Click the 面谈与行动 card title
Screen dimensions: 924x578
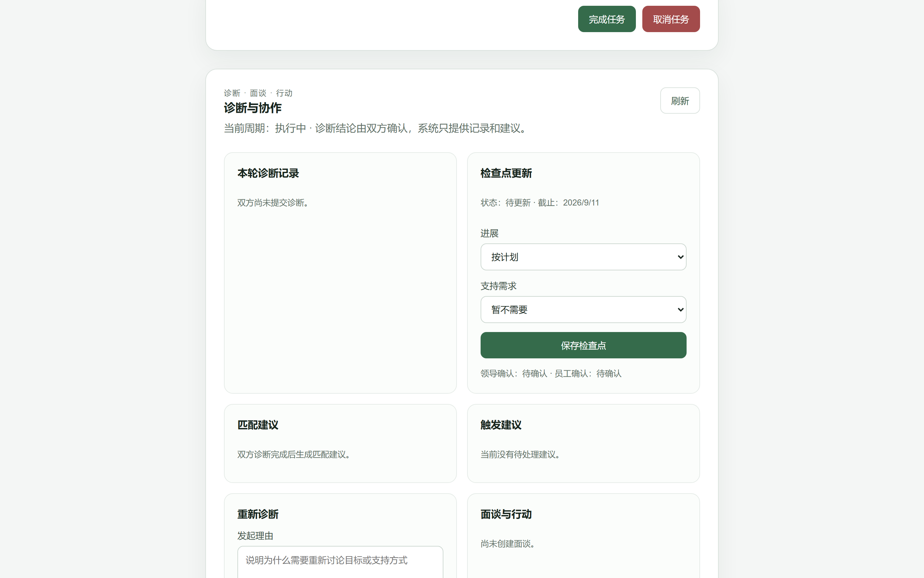coord(506,514)
